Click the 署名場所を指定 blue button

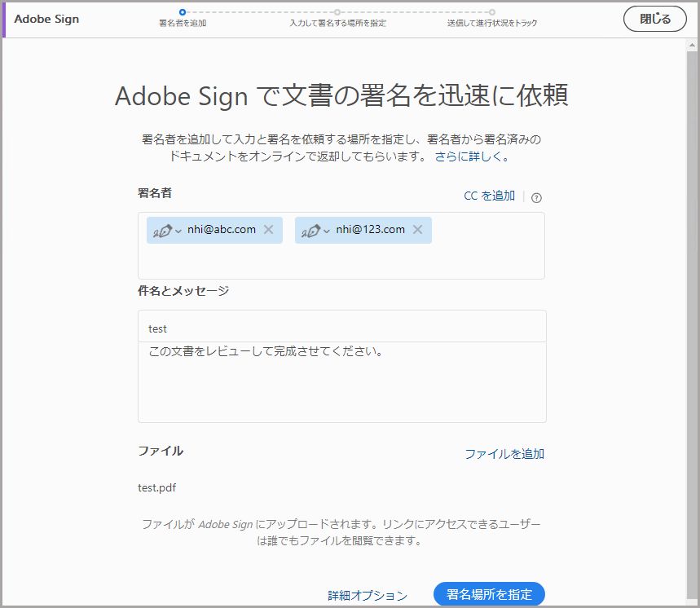point(488,594)
